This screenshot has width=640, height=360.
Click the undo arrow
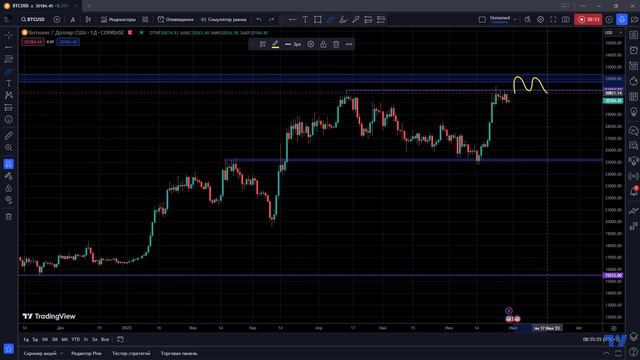pyautogui.click(x=259, y=20)
